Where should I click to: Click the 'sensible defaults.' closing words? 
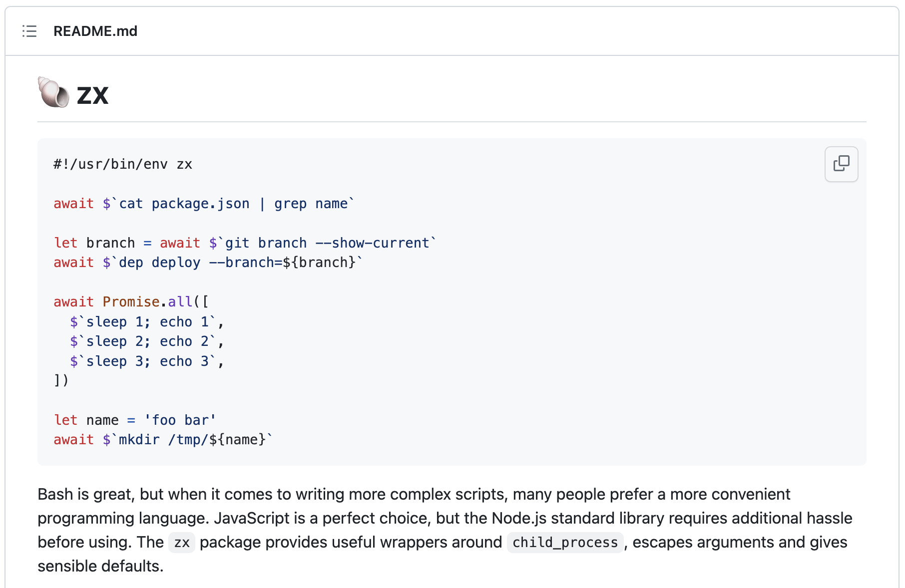tap(100, 566)
